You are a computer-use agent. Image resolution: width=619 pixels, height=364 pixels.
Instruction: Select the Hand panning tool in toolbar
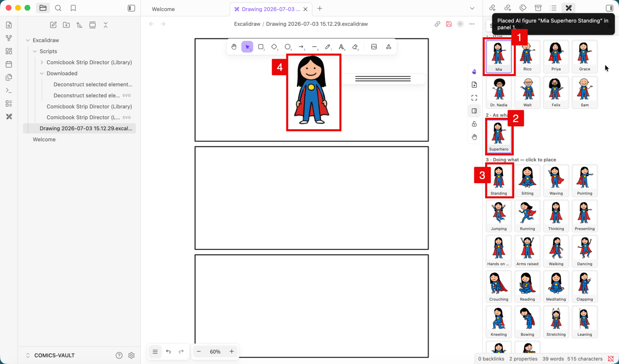pos(234,47)
